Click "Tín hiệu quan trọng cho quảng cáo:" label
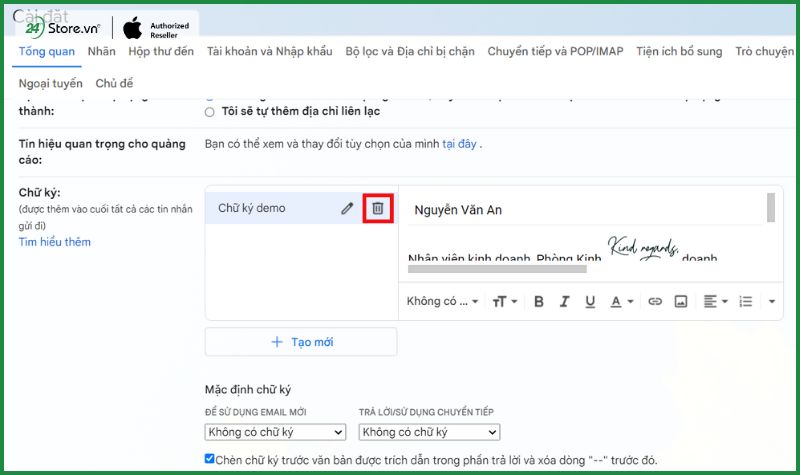 point(102,152)
